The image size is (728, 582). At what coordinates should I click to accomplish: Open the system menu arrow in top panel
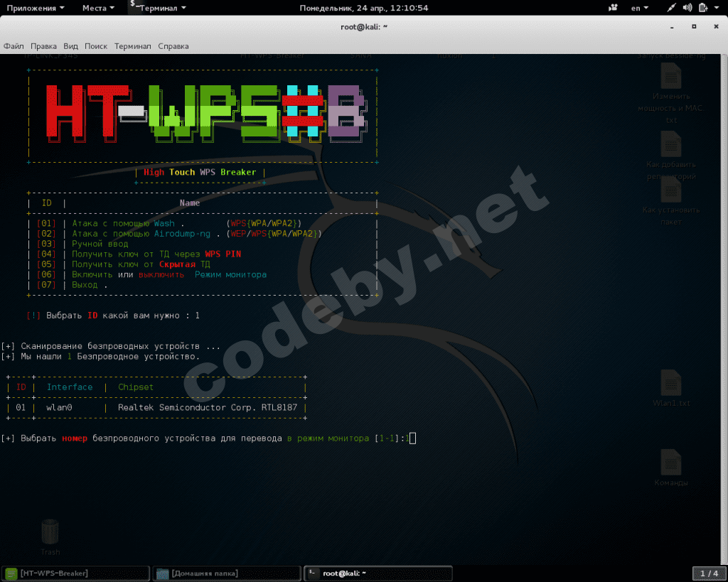coord(717,7)
